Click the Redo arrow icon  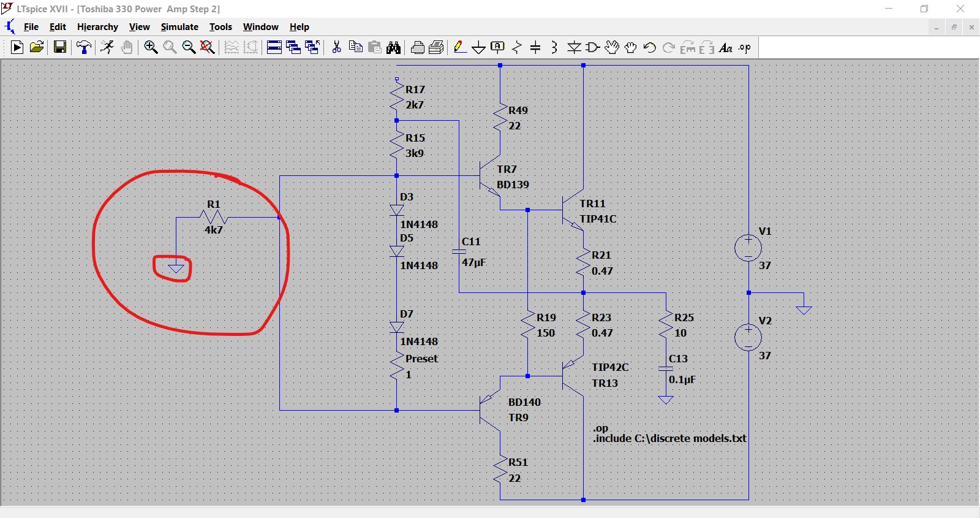pyautogui.click(x=669, y=47)
